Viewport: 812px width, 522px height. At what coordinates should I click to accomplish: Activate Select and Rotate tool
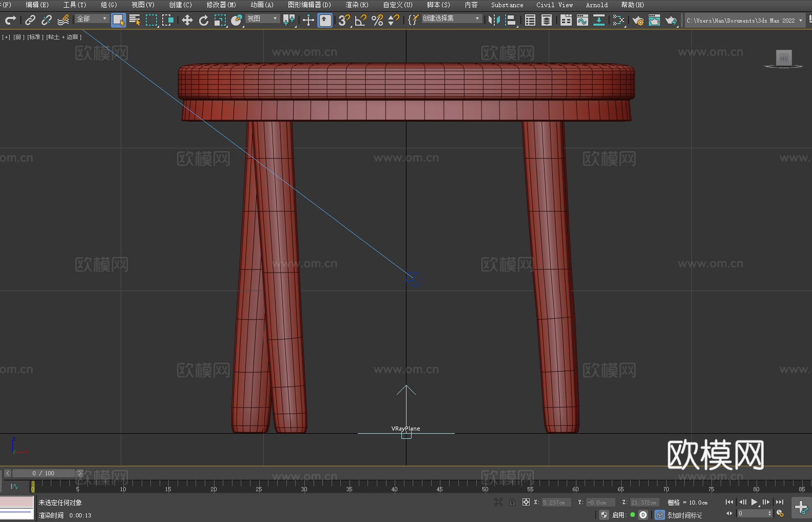click(204, 20)
